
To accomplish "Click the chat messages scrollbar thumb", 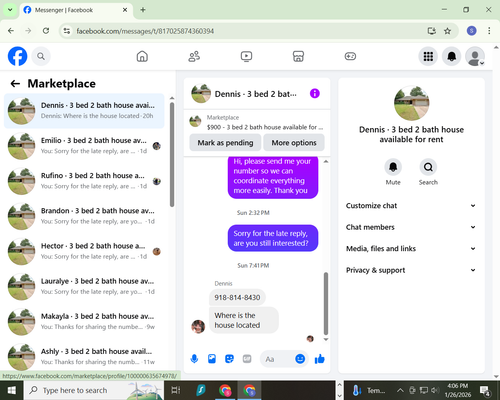I will click(326, 303).
